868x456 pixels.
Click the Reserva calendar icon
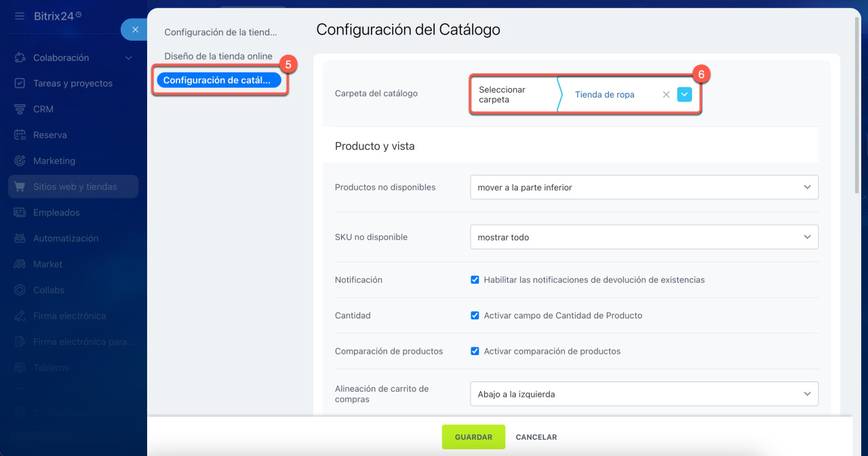pos(20,135)
